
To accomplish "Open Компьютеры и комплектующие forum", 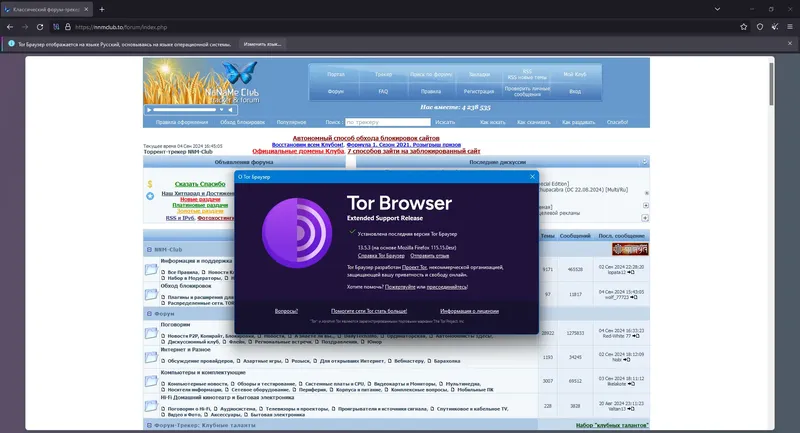I will (203, 372).
